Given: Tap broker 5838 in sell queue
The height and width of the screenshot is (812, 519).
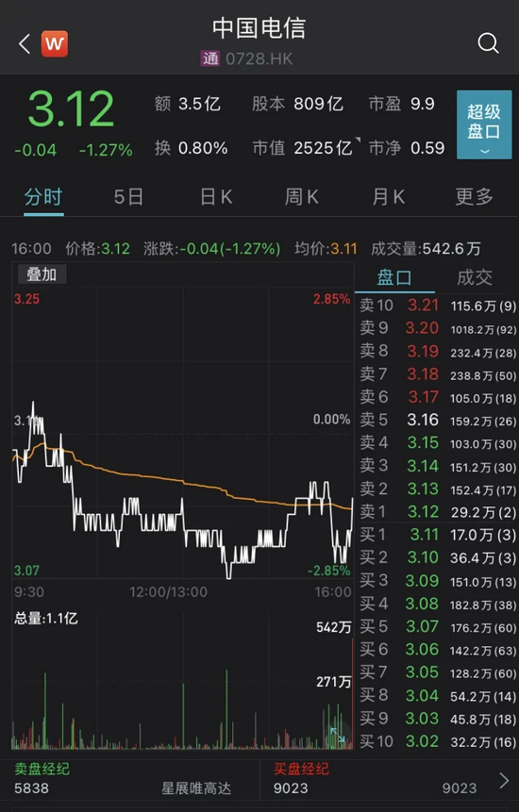Looking at the screenshot, I should 31,788.
